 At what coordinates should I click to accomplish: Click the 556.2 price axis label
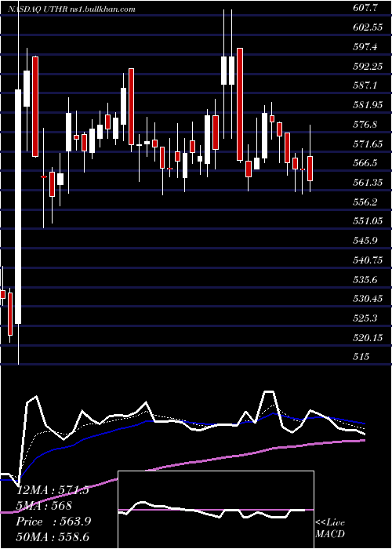365,202
